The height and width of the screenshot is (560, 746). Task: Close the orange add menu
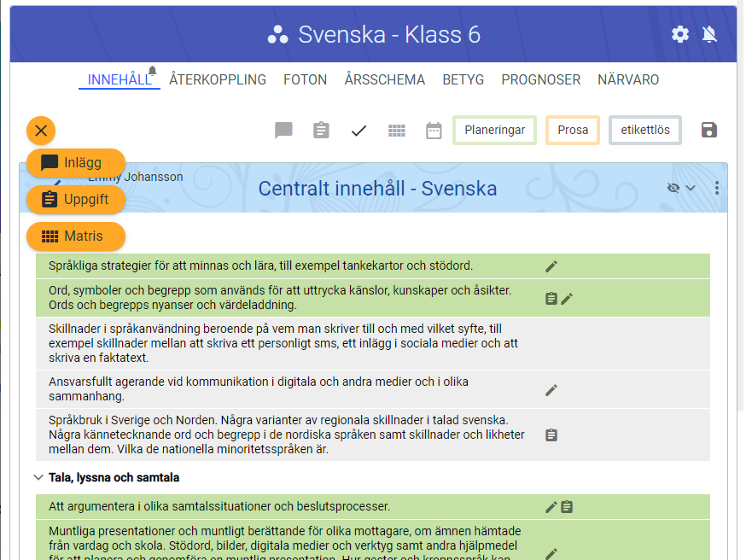41,131
